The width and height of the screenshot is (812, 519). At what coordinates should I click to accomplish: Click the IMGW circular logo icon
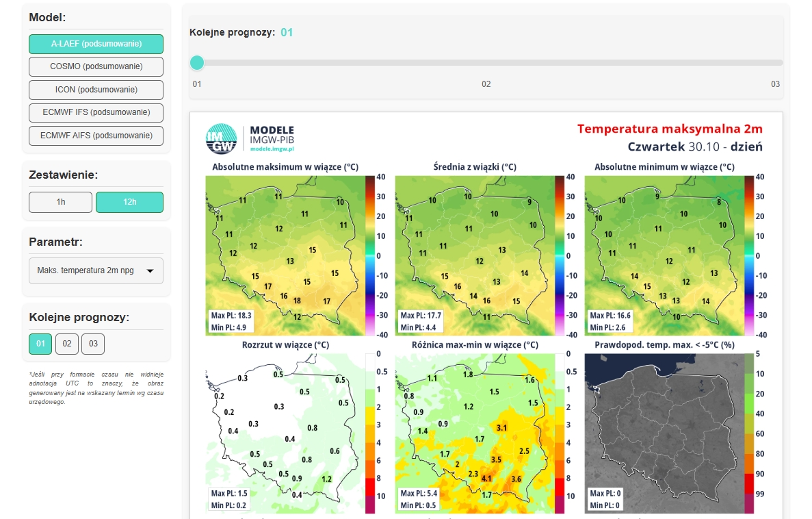coord(221,138)
